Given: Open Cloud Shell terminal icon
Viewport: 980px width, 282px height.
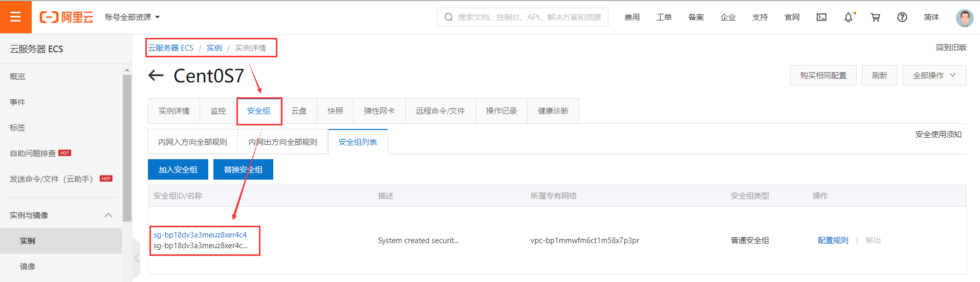Looking at the screenshot, I should pyautogui.click(x=821, y=17).
